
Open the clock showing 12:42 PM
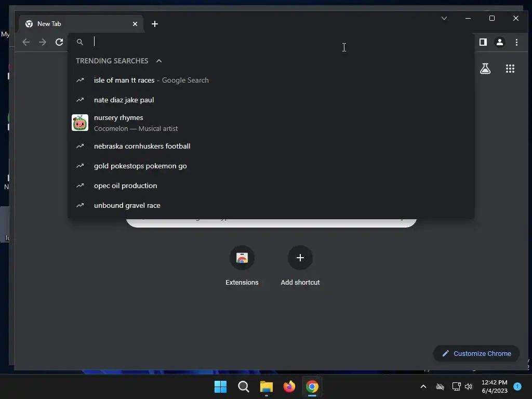495,387
